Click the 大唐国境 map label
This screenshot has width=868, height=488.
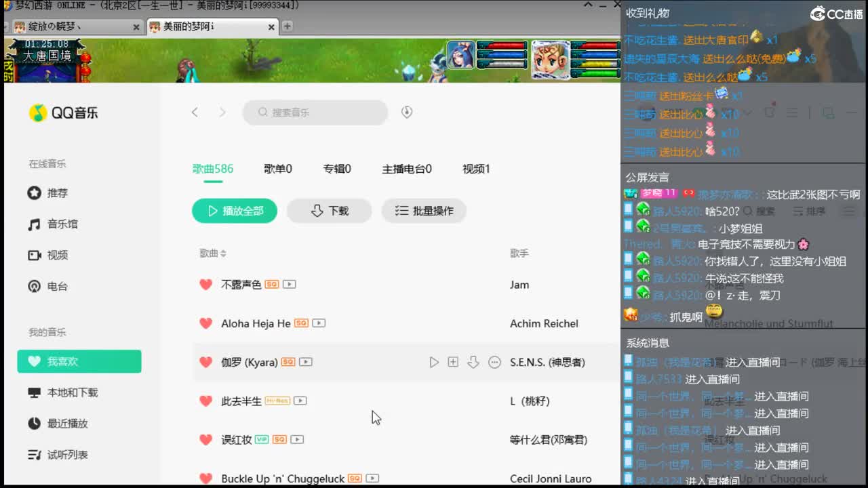coord(47,56)
